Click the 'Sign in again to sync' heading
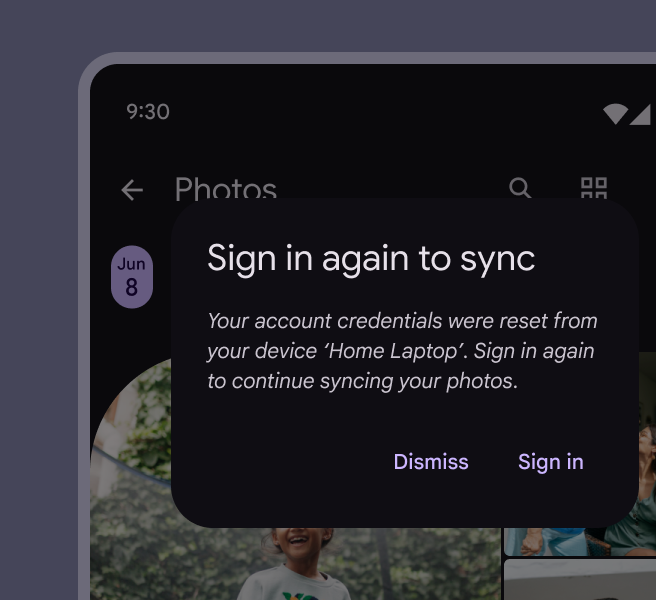This screenshot has height=600, width=656. pos(371,258)
